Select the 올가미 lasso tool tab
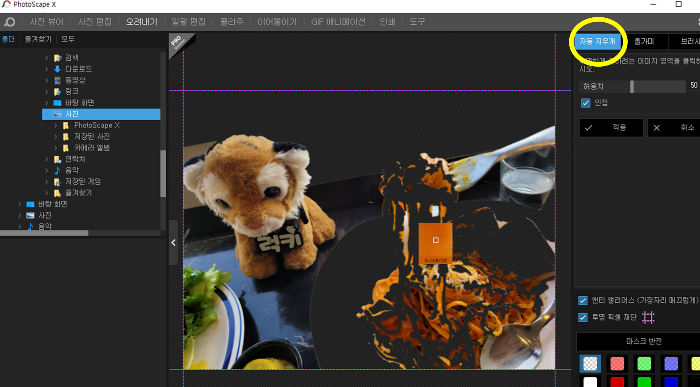This screenshot has height=387, width=700. [x=644, y=42]
